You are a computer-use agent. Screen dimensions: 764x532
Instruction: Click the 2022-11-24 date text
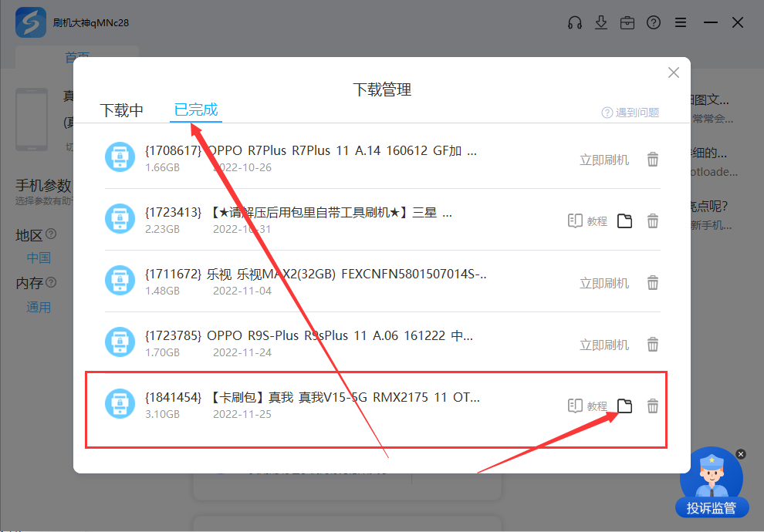242,353
